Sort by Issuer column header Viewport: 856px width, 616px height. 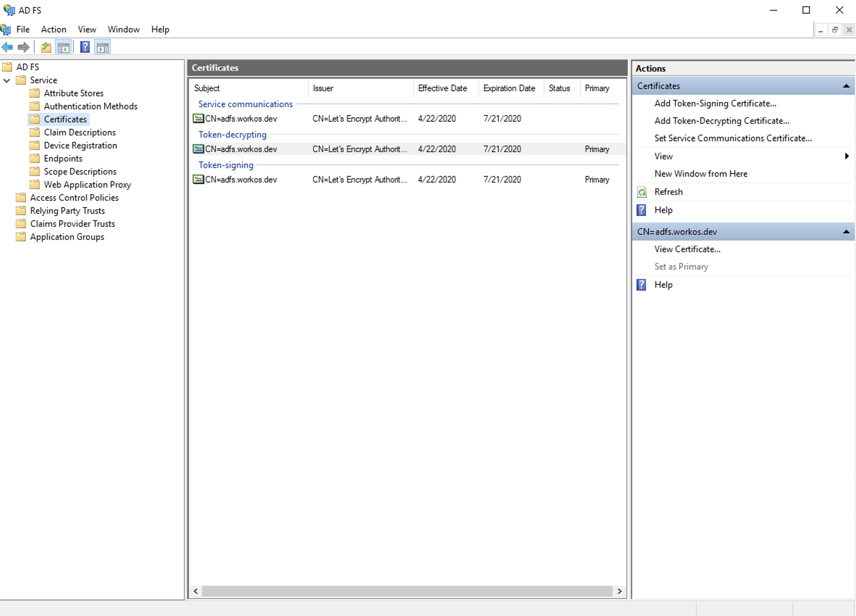[361, 88]
